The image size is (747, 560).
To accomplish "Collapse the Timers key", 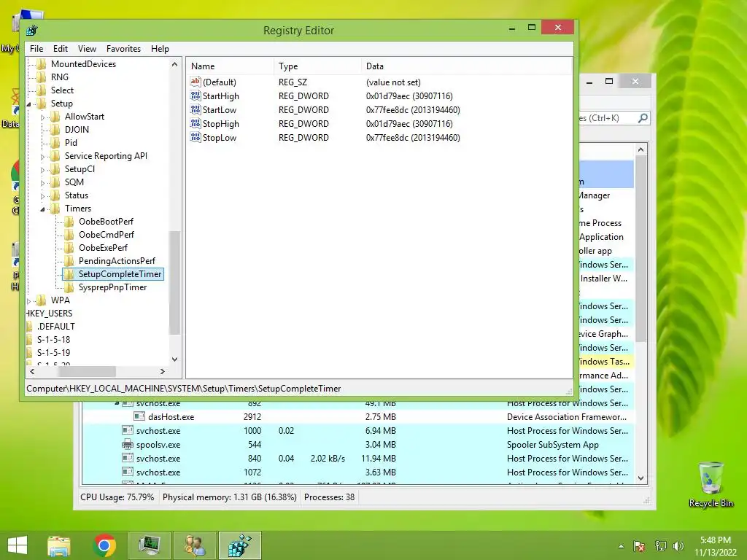I will tap(42, 209).
